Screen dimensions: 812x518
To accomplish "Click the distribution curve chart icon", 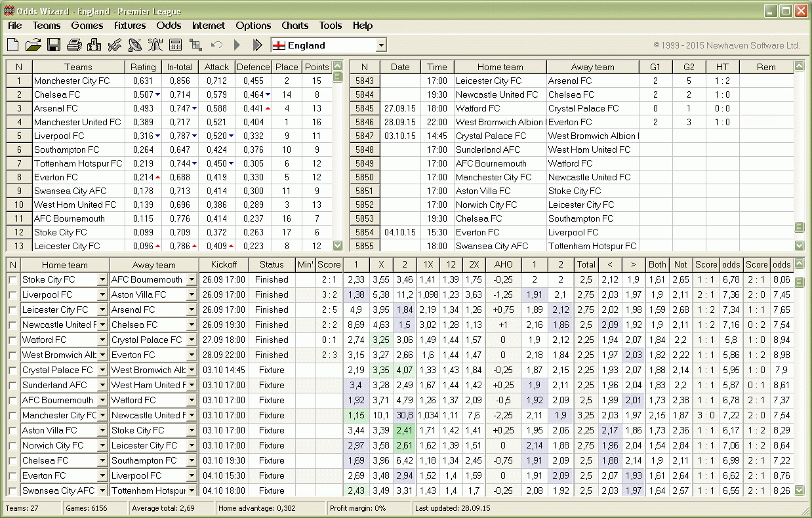I will 155,45.
